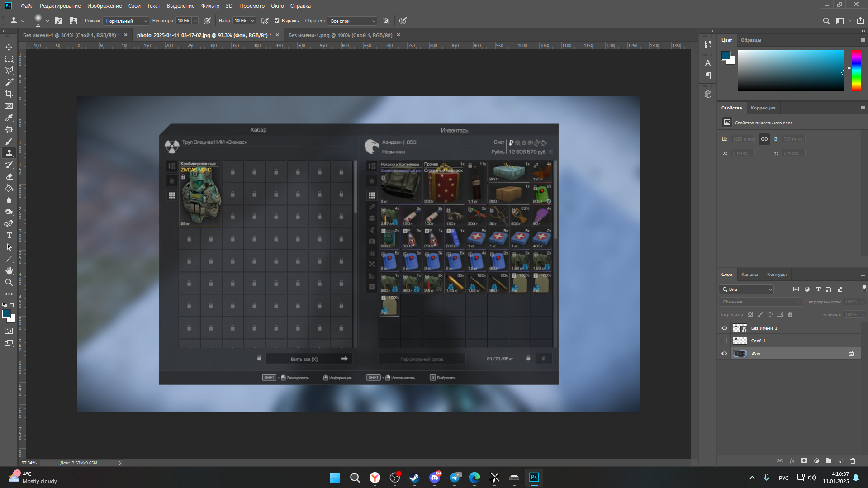Click the hue spectrum slider in Color panel
This screenshot has height=488, width=868.
point(856,70)
